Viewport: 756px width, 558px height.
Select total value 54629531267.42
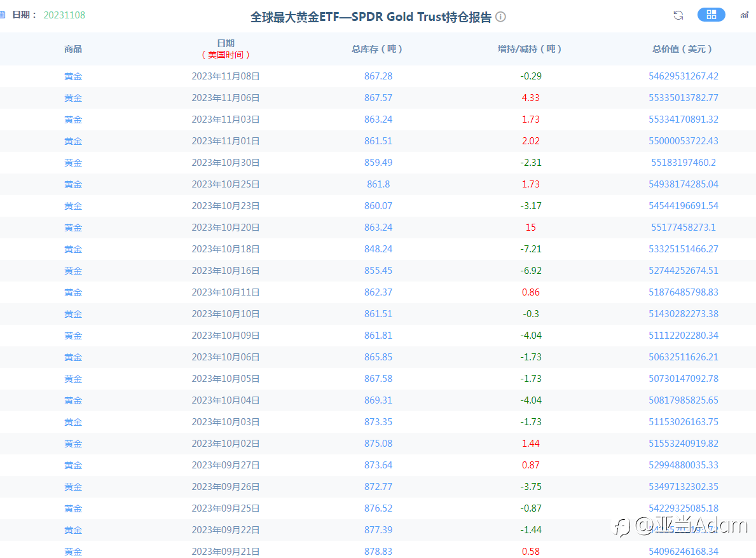pos(683,76)
